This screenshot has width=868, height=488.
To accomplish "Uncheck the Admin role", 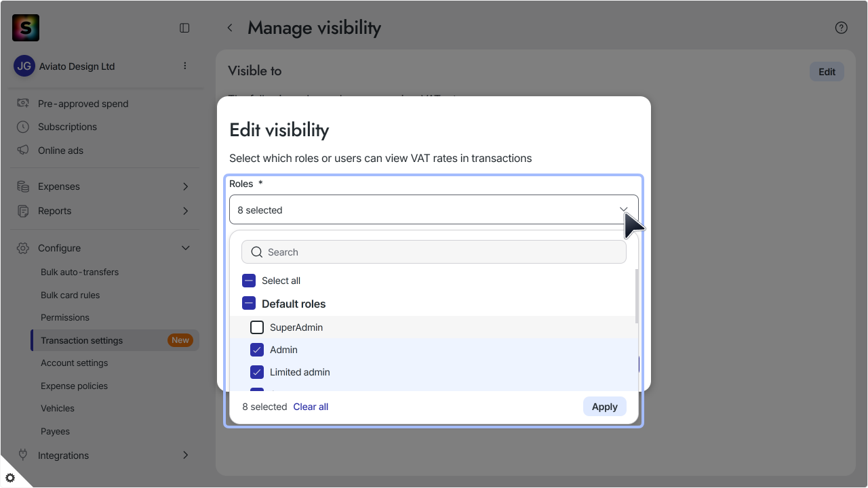I will coord(257,350).
